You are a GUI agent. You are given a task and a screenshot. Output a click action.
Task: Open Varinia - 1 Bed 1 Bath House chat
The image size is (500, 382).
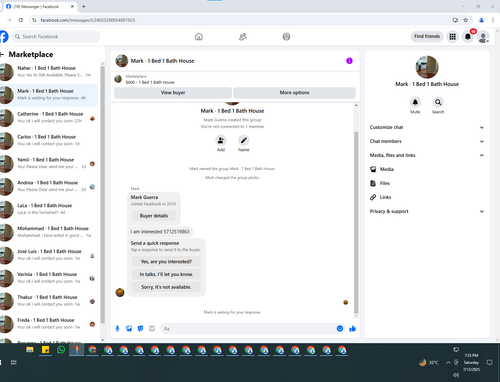49,278
